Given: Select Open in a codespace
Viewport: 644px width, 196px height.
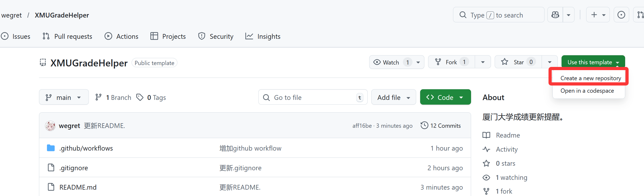Looking at the screenshot, I should (x=587, y=91).
